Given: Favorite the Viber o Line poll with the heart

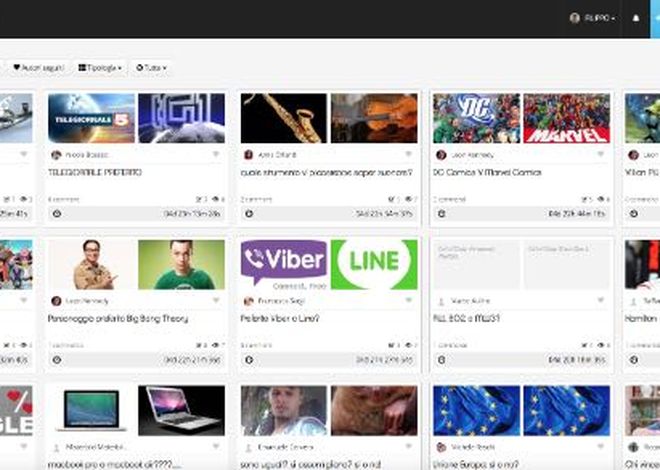Looking at the screenshot, I should point(408,300).
